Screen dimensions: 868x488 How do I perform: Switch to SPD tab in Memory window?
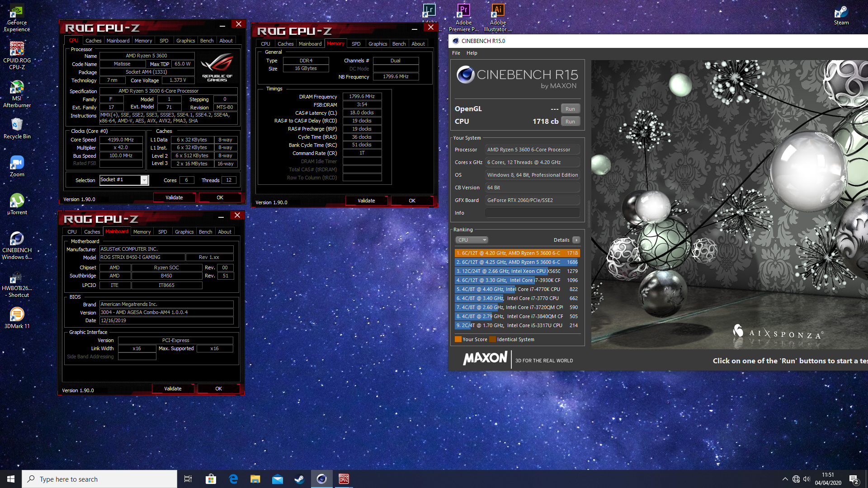356,44
